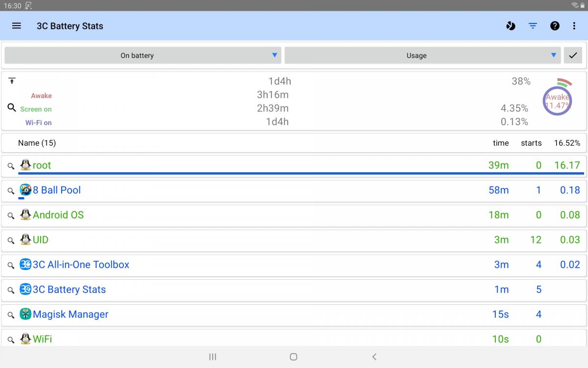
Task: Tap the magnifier icon beside 8 Ball Pool
Action: point(11,191)
